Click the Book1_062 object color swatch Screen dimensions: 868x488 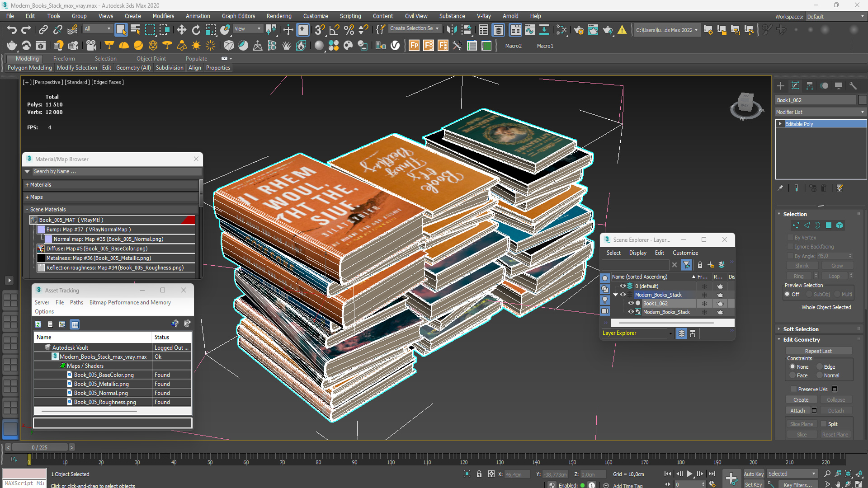click(x=862, y=100)
